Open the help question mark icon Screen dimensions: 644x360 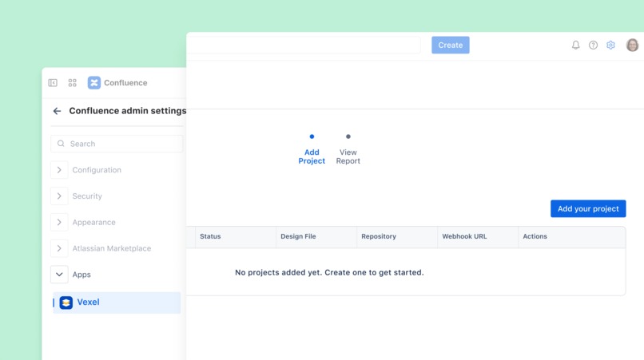593,45
